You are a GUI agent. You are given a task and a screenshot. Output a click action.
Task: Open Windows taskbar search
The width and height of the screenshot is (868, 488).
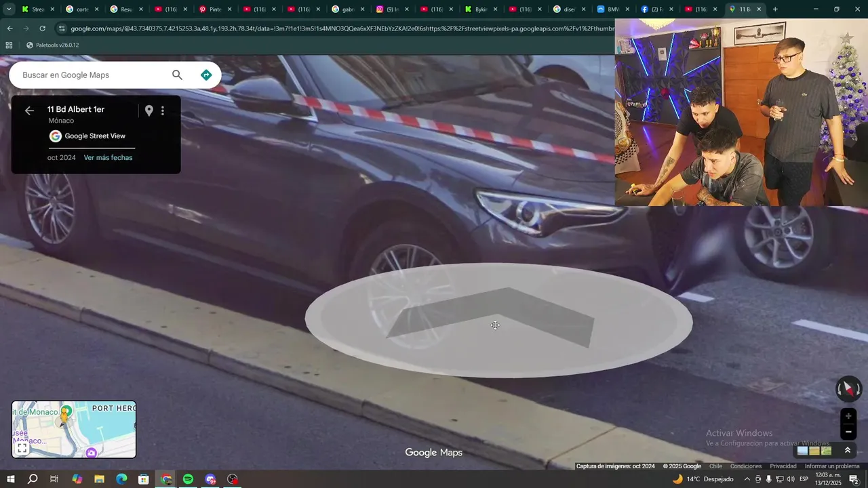coord(33,479)
